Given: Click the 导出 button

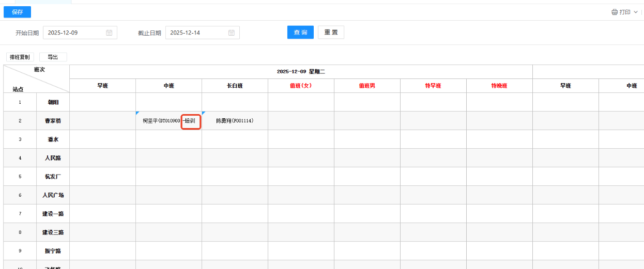Looking at the screenshot, I should tap(53, 57).
